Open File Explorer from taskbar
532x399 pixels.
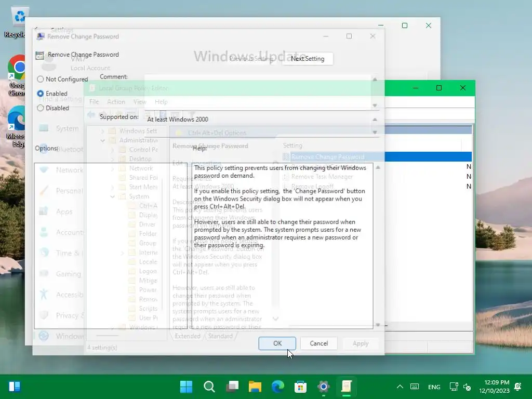(x=255, y=387)
